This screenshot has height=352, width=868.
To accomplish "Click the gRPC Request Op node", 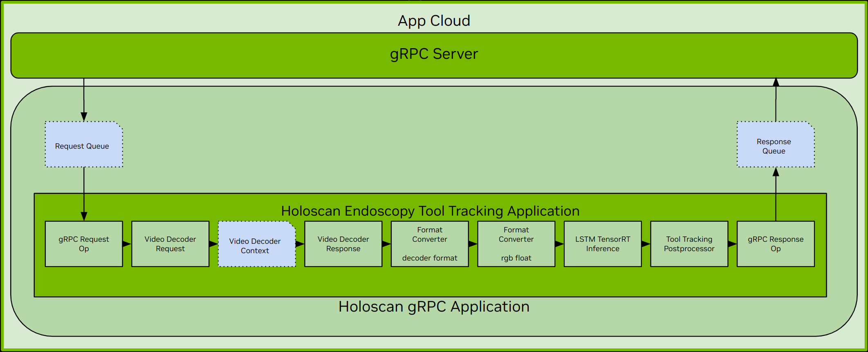I will [84, 244].
